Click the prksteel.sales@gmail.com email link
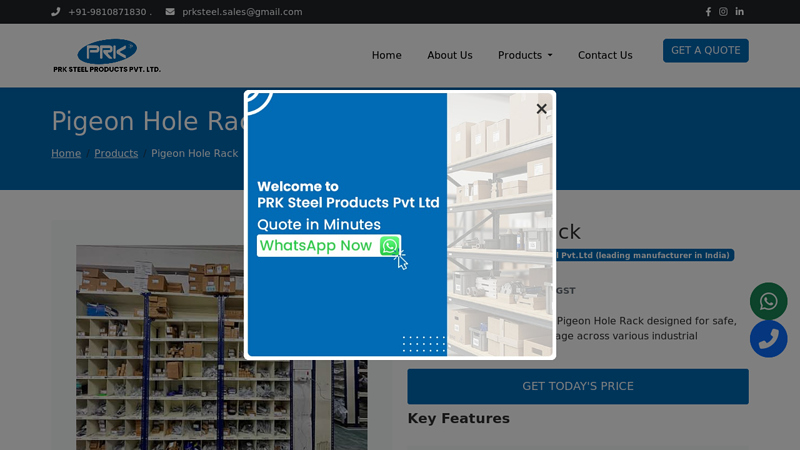 click(x=242, y=12)
